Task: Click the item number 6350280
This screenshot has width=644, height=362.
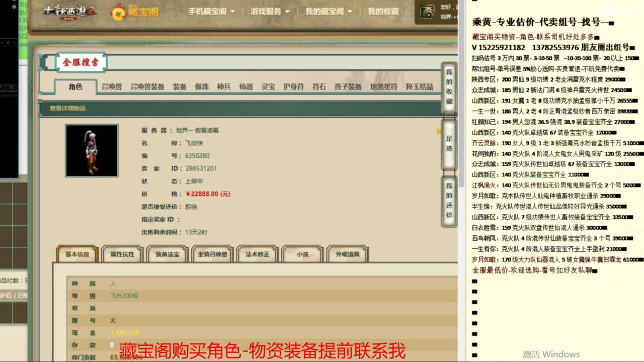Action: [197, 156]
